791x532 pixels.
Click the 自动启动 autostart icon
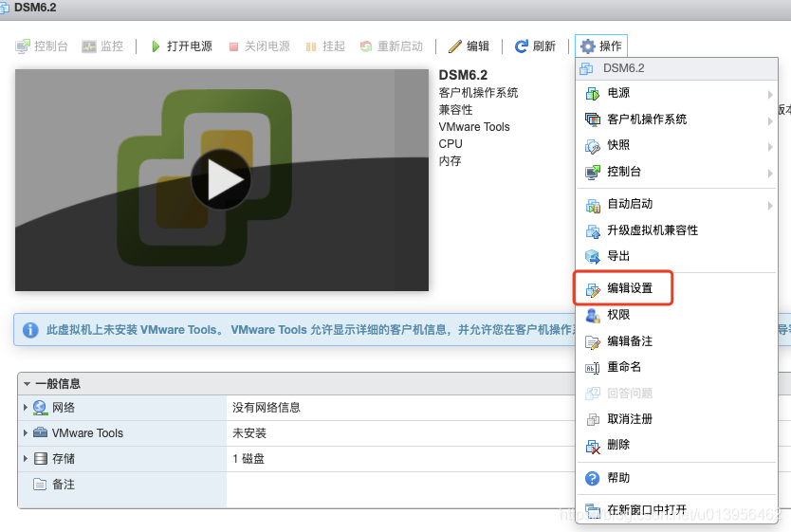593,205
